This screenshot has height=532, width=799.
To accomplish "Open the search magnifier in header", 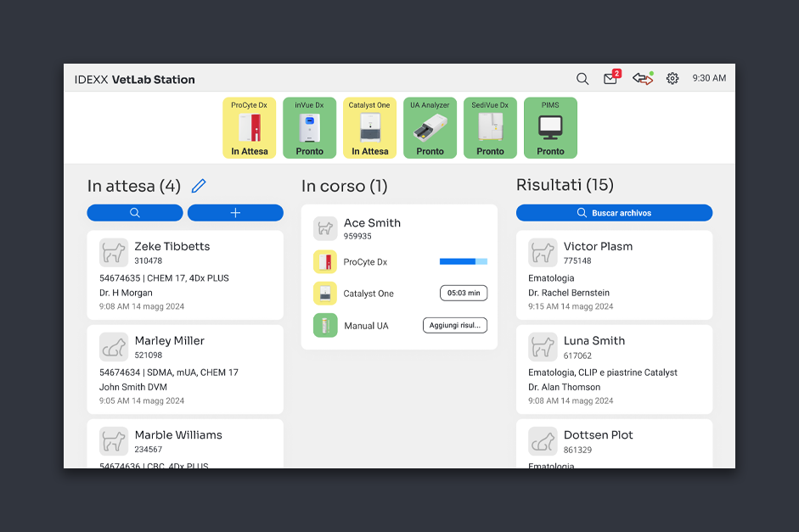I will pyautogui.click(x=582, y=78).
